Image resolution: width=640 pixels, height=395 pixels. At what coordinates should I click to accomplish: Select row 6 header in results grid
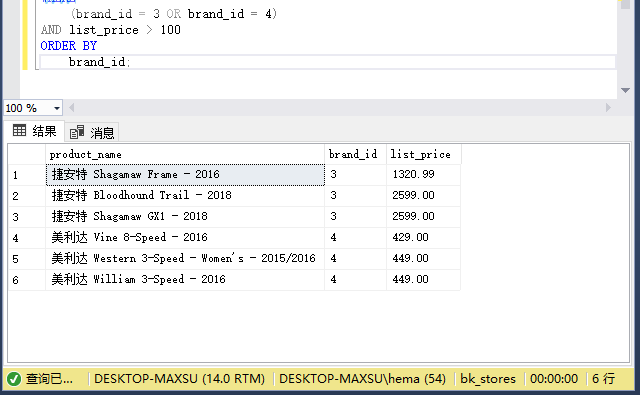27,280
